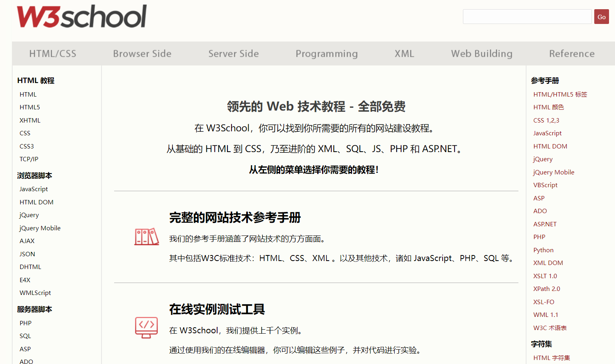Image resolution: width=615 pixels, height=364 pixels.
Task: Open the WMLScript tutorial link
Action: pyautogui.click(x=35, y=293)
